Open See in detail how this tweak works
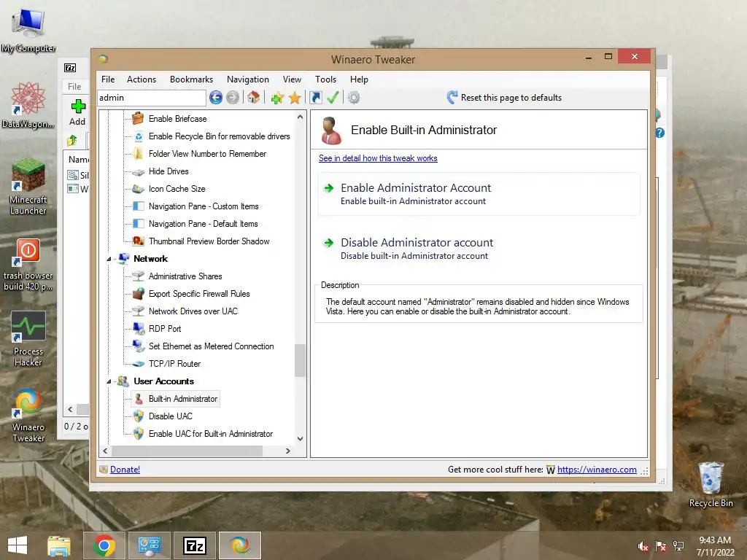Screen dimensions: 747x560 pos(378,158)
